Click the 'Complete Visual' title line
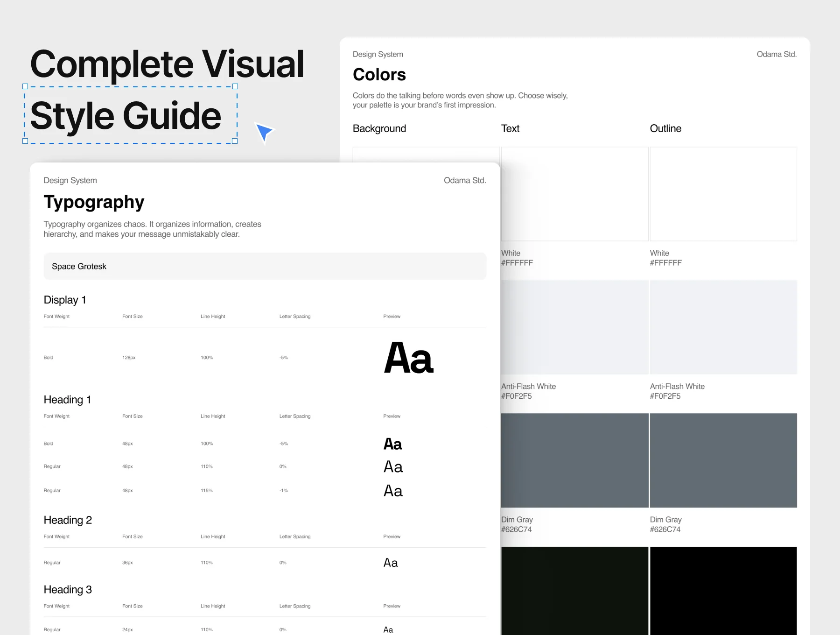 [x=167, y=64]
